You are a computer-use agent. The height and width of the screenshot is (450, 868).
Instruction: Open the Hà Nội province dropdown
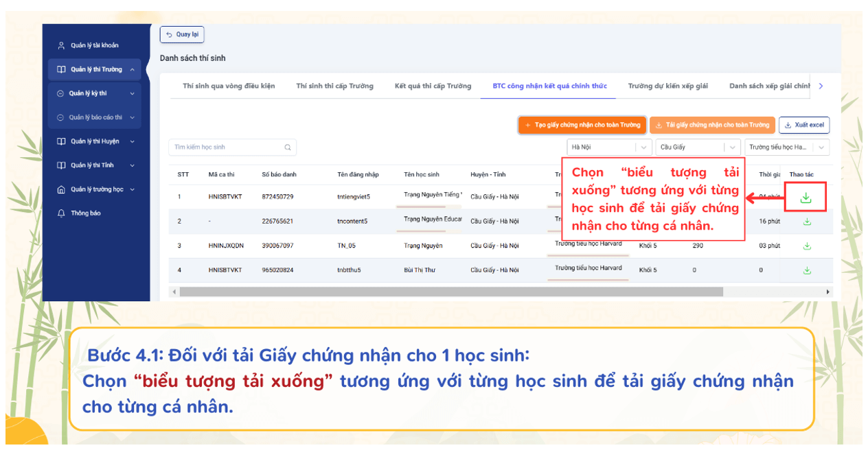608,147
